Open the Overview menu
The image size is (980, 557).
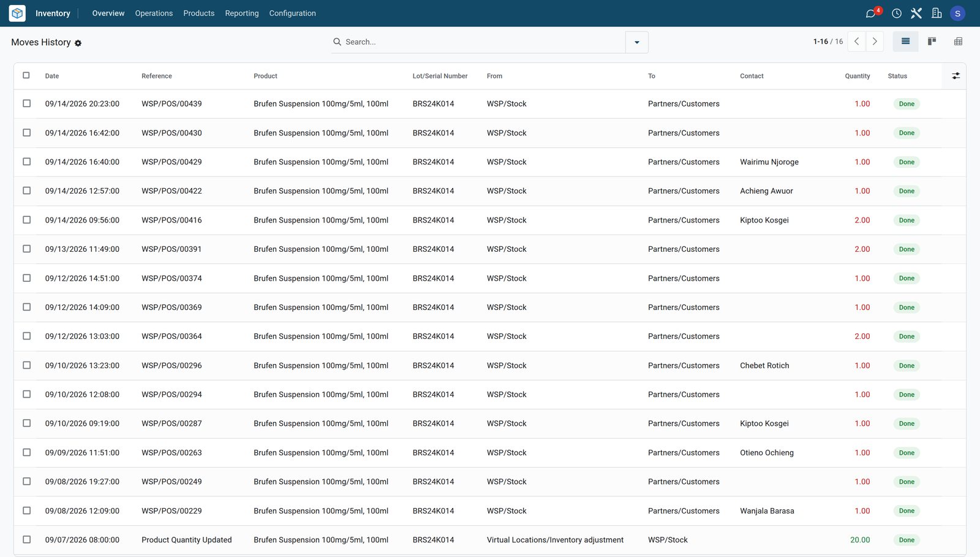[108, 13]
